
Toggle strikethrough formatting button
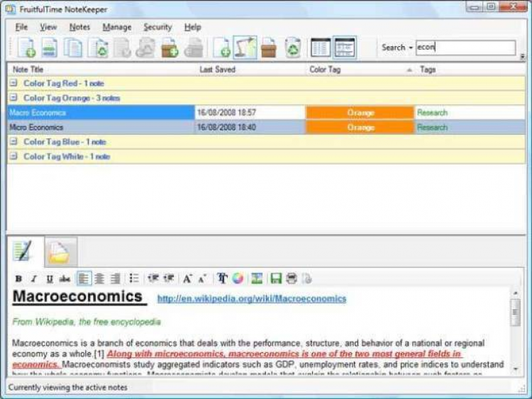coord(65,279)
